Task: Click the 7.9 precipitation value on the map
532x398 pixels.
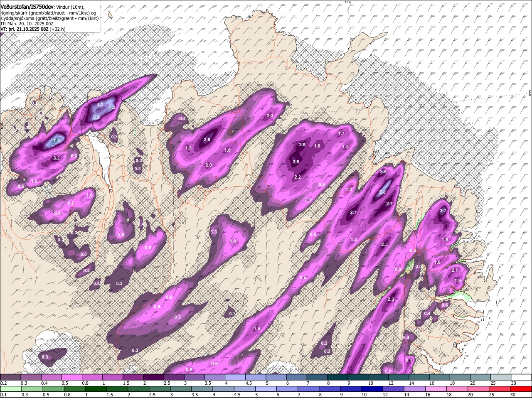Action: point(57,141)
